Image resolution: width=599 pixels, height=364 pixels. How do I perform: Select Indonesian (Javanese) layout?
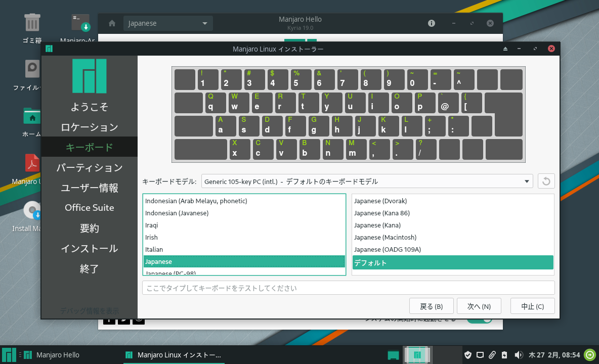244,213
